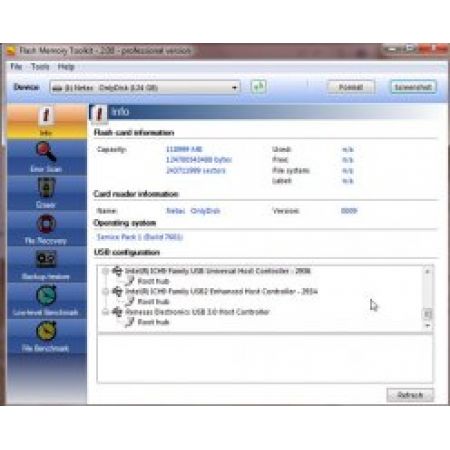
Task: Select Root Hub under Renesas USB 3.0 Controller
Action: pyautogui.click(x=153, y=322)
